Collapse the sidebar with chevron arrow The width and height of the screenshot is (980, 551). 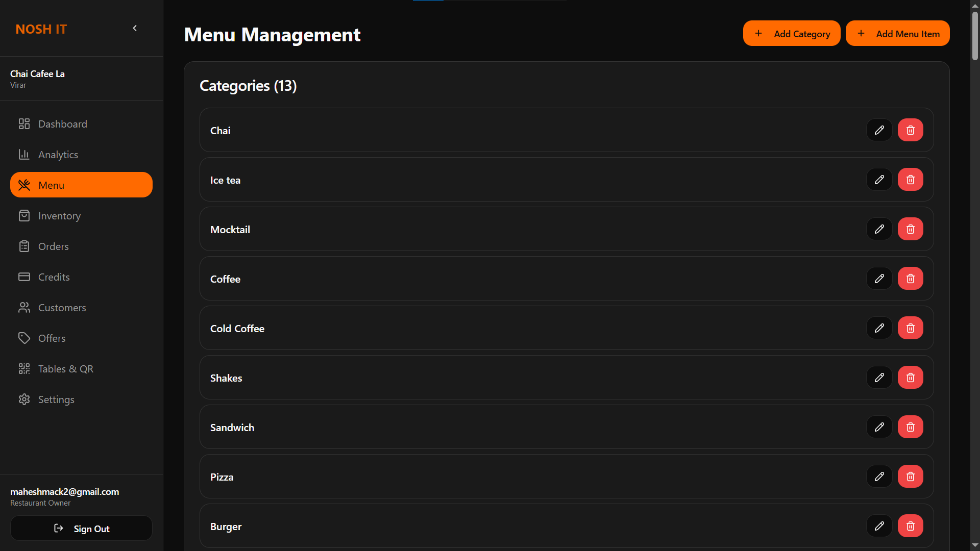pyautogui.click(x=135, y=28)
